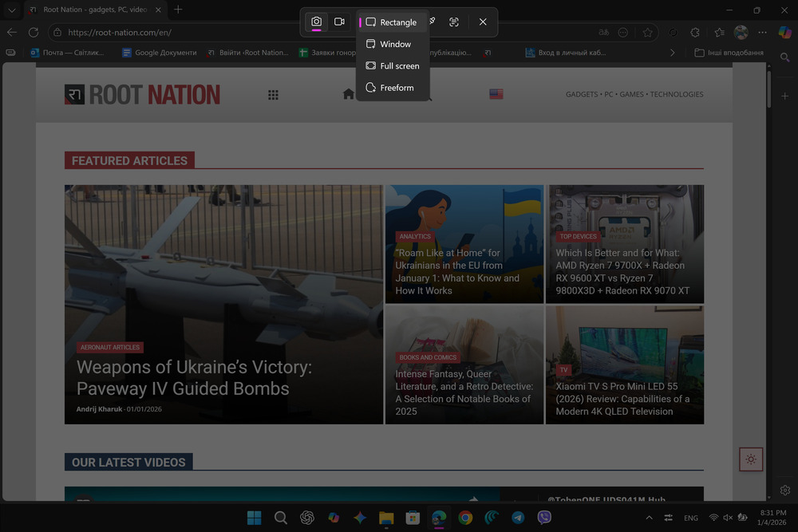
Task: Add this page to favorites with the star
Action: (x=647, y=32)
